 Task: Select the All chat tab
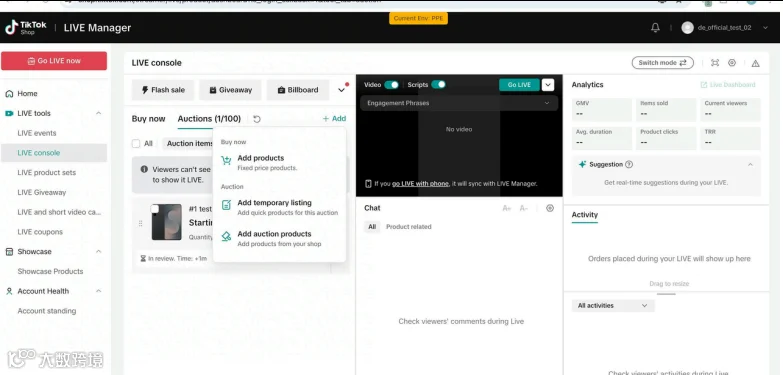coord(372,227)
